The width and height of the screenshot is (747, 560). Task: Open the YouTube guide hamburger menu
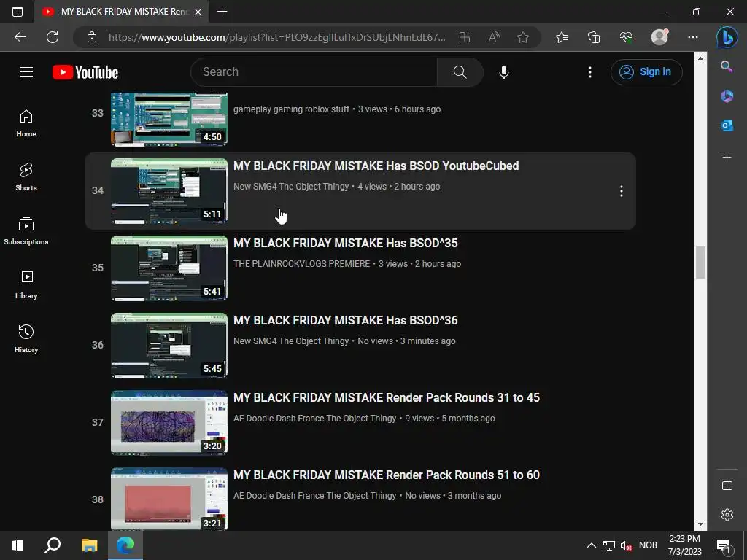(x=26, y=72)
